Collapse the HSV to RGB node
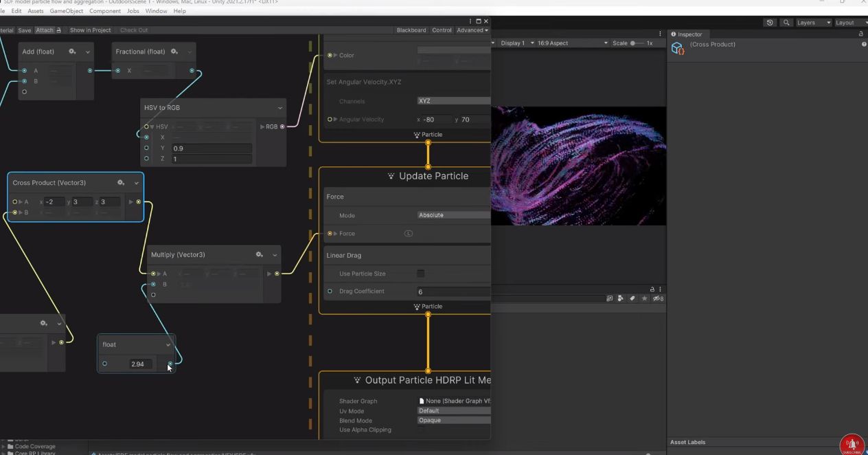868x455 pixels. (279, 107)
